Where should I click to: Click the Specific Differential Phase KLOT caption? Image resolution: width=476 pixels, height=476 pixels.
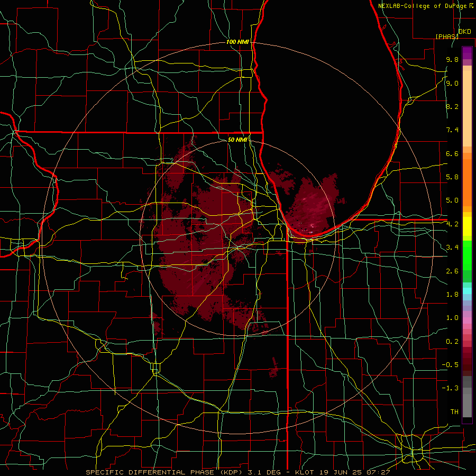[237, 472]
